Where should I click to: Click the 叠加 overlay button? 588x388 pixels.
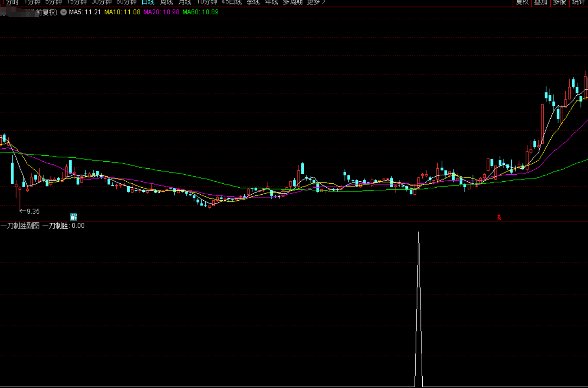click(x=541, y=2)
